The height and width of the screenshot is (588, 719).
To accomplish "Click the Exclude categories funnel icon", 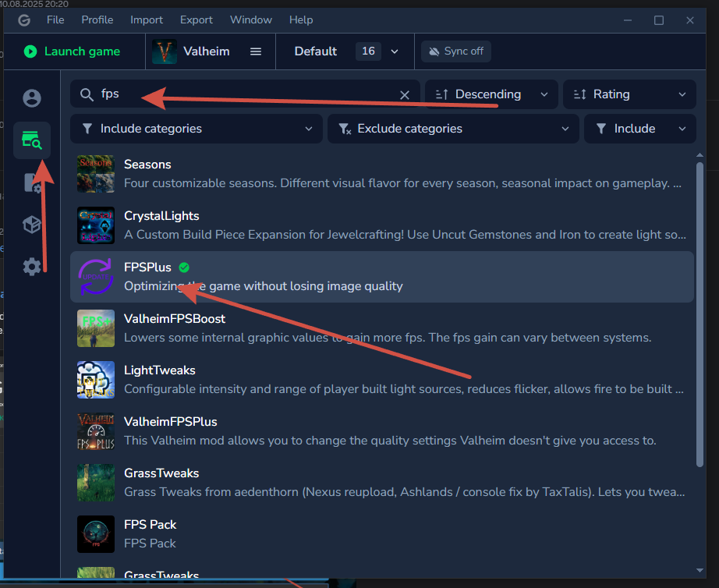I will [345, 129].
